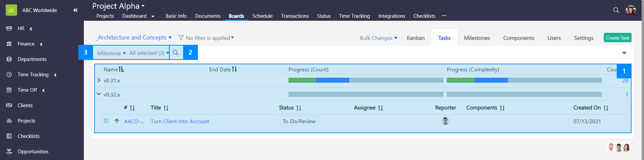Image resolution: width=644 pixels, height=160 pixels.
Task: Click the Create Task button
Action: pos(617,38)
